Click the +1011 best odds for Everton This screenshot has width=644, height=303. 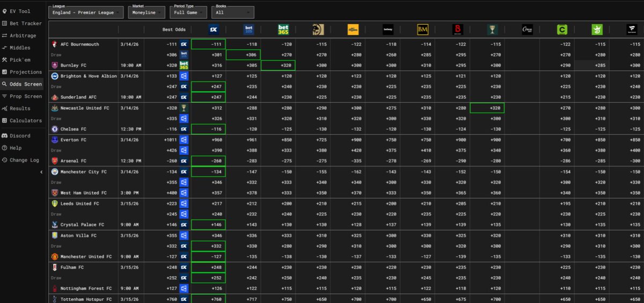170,140
